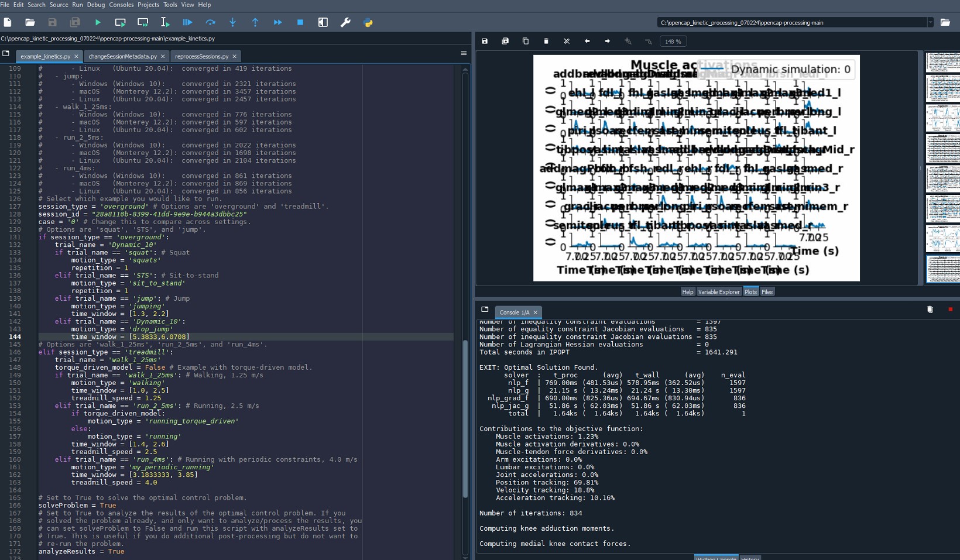Zoom in on plot icon
This screenshot has height=560, width=960.
tap(628, 41)
